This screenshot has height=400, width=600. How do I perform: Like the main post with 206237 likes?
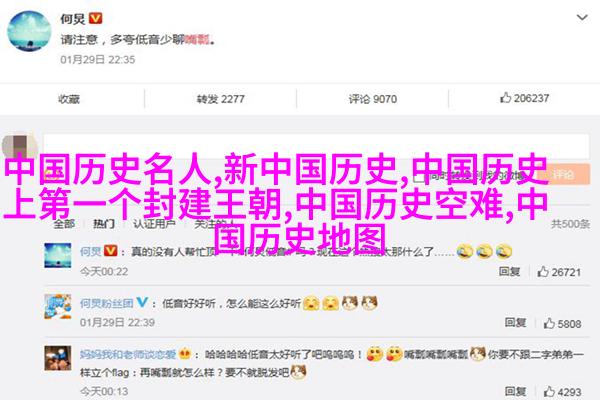coord(524,98)
